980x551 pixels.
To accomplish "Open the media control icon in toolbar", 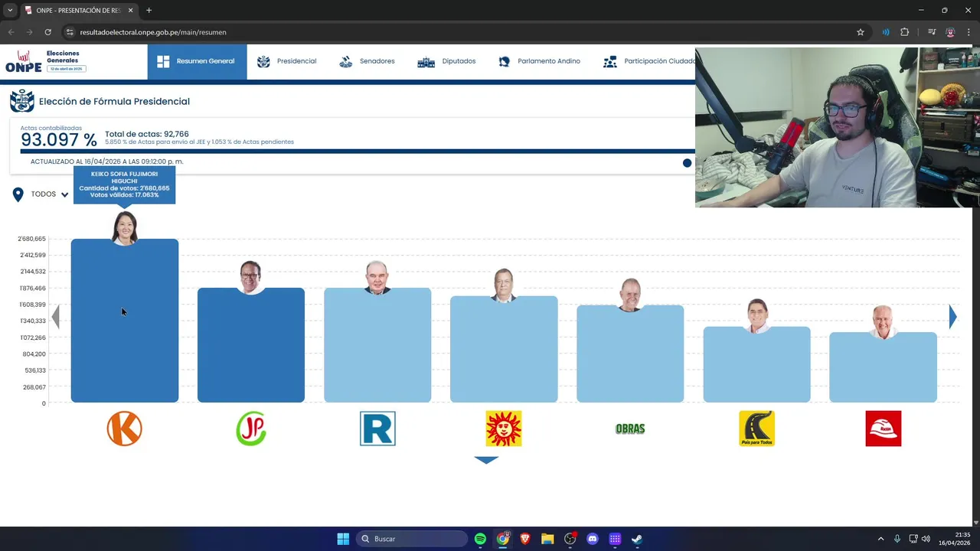I will (x=932, y=32).
